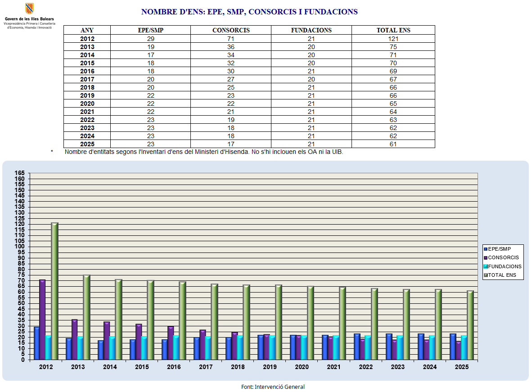Click the 2012 x-axis label in chart
Screen dimensions: 532x392
[46, 367]
